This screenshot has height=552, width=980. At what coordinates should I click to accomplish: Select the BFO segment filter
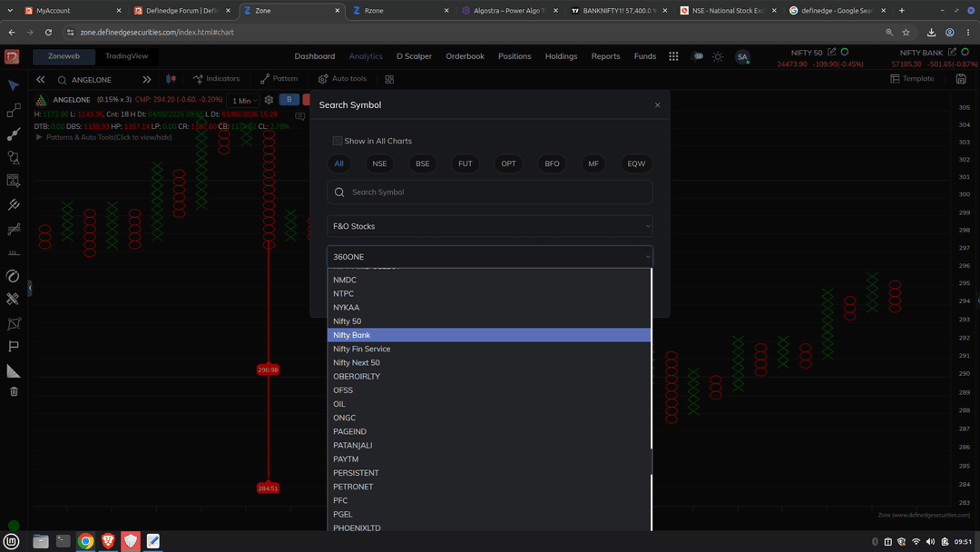click(x=552, y=163)
